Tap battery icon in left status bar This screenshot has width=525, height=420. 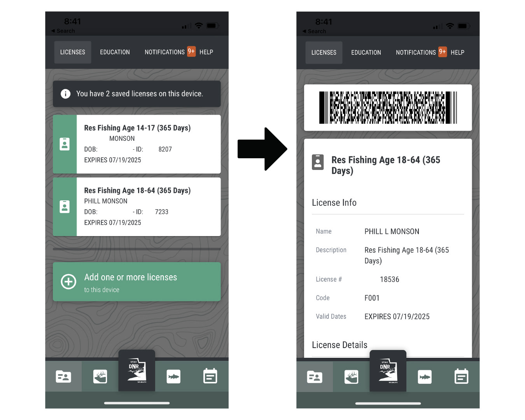(213, 26)
